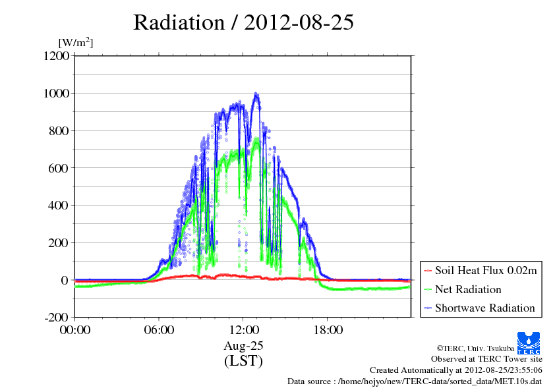
Task: Click the 00:00 time axis label
Action: [75, 330]
